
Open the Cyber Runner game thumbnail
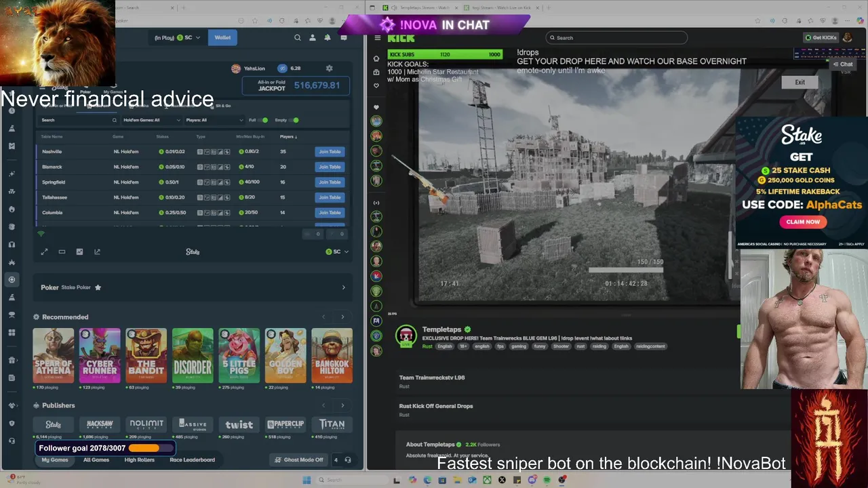[100, 356]
